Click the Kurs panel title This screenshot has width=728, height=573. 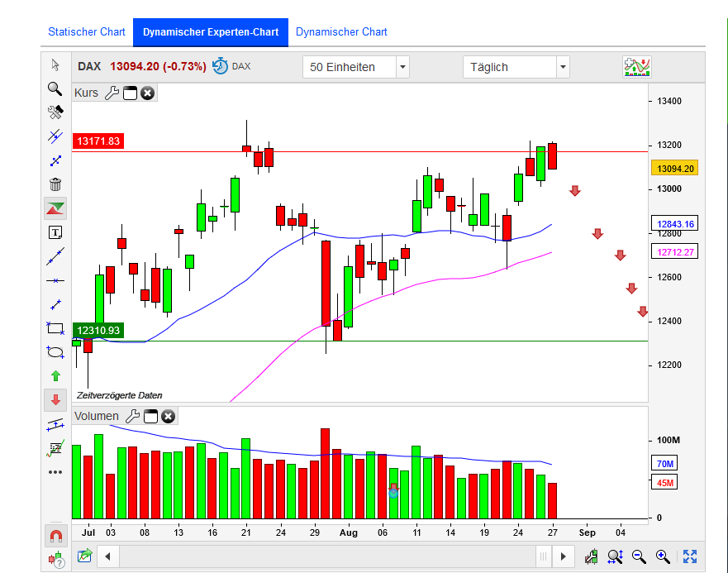(x=87, y=93)
